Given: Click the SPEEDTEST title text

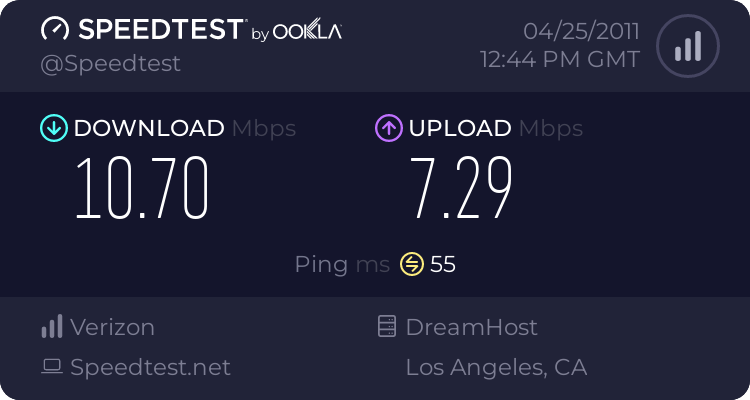Looking at the screenshot, I should click(158, 30).
